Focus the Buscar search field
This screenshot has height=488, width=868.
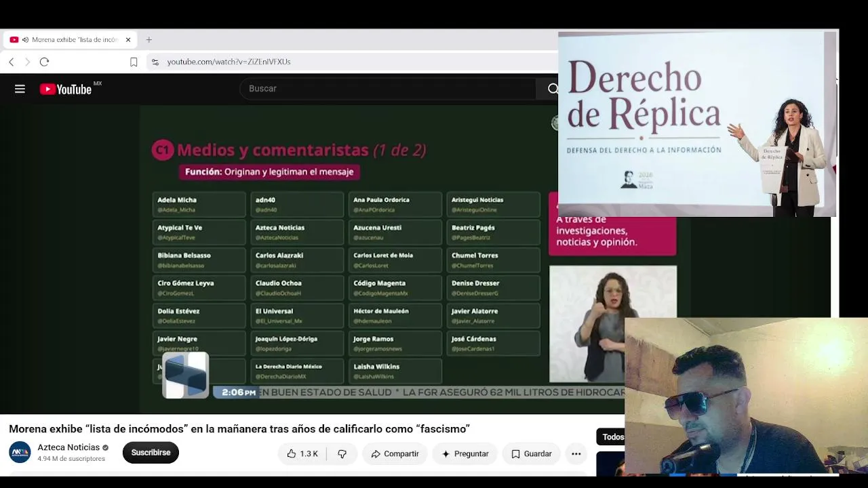click(388, 89)
